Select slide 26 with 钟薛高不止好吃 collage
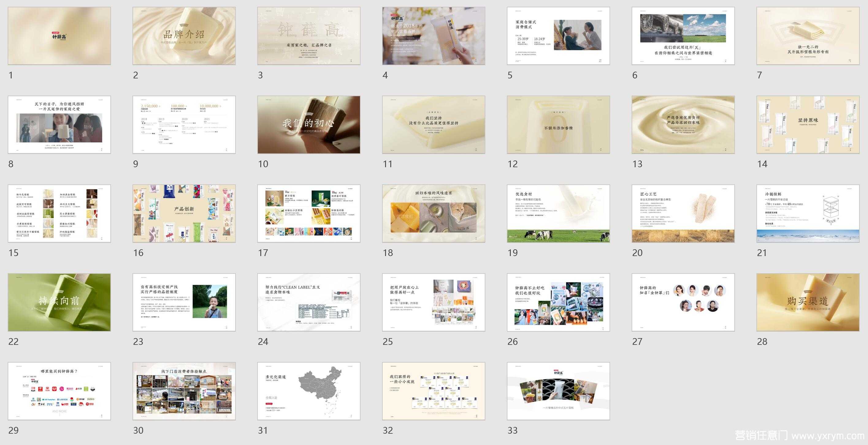This screenshot has width=868, height=445. click(558, 302)
